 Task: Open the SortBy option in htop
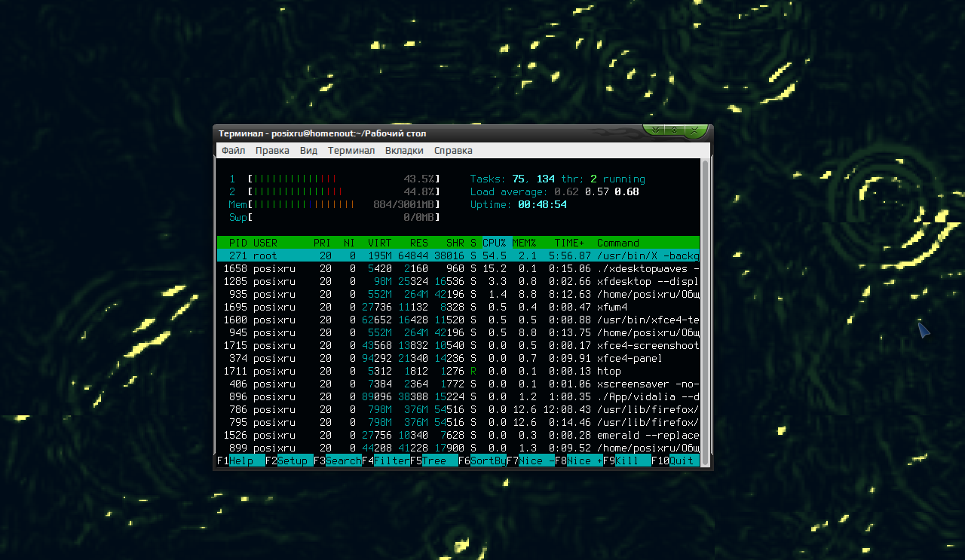pos(482,461)
